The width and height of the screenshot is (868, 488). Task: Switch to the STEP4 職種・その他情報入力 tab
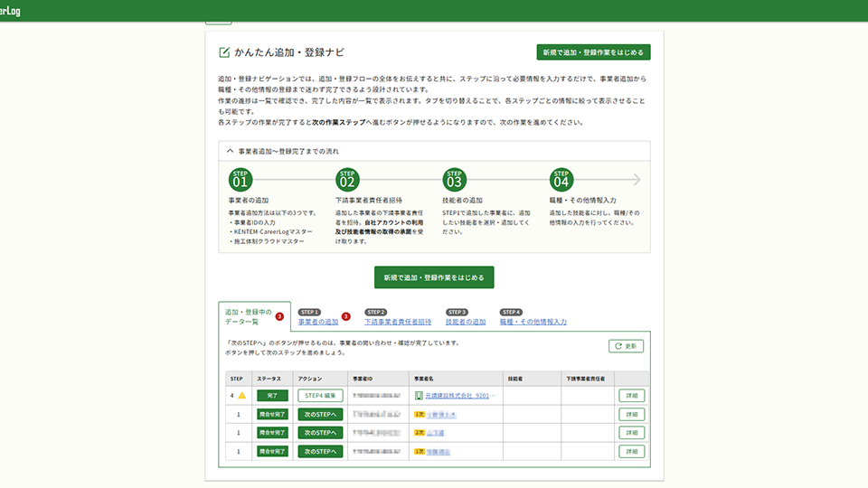[533, 322]
